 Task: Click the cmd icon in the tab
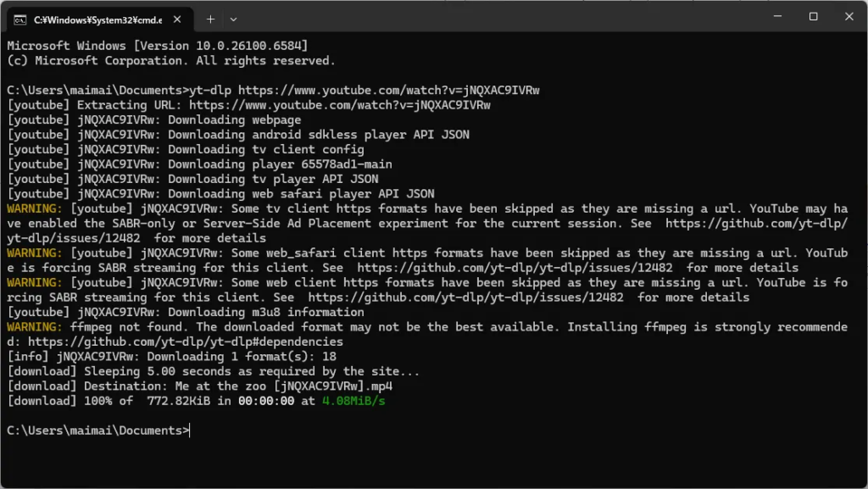(x=19, y=19)
